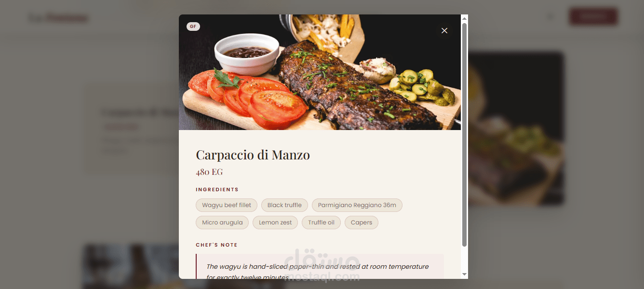Click the ribs dish photo in modal
644x289 pixels.
point(320,72)
